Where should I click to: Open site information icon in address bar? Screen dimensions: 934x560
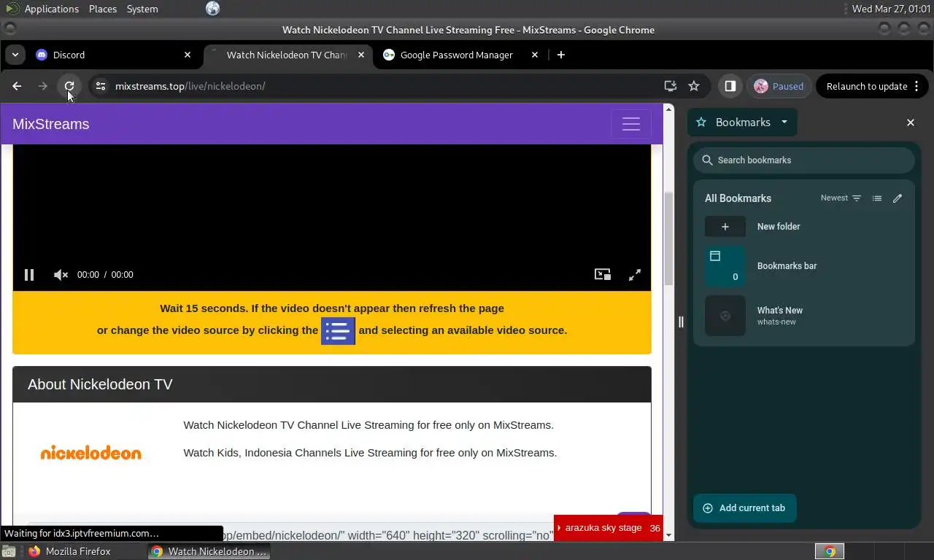101,86
